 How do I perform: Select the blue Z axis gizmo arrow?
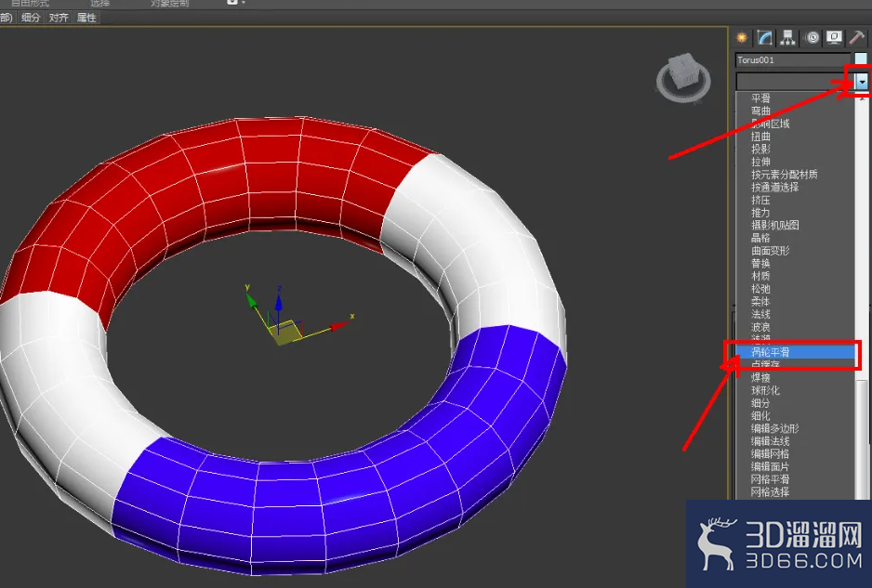[x=279, y=303]
